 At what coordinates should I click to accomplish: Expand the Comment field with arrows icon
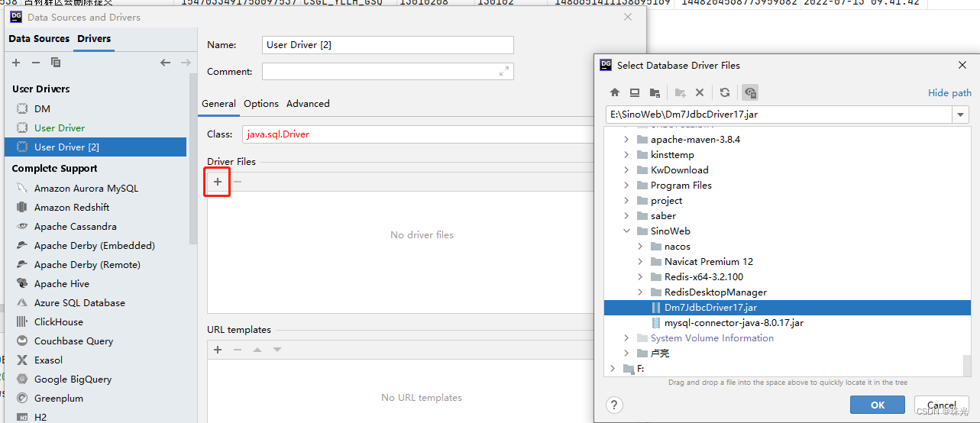(504, 71)
